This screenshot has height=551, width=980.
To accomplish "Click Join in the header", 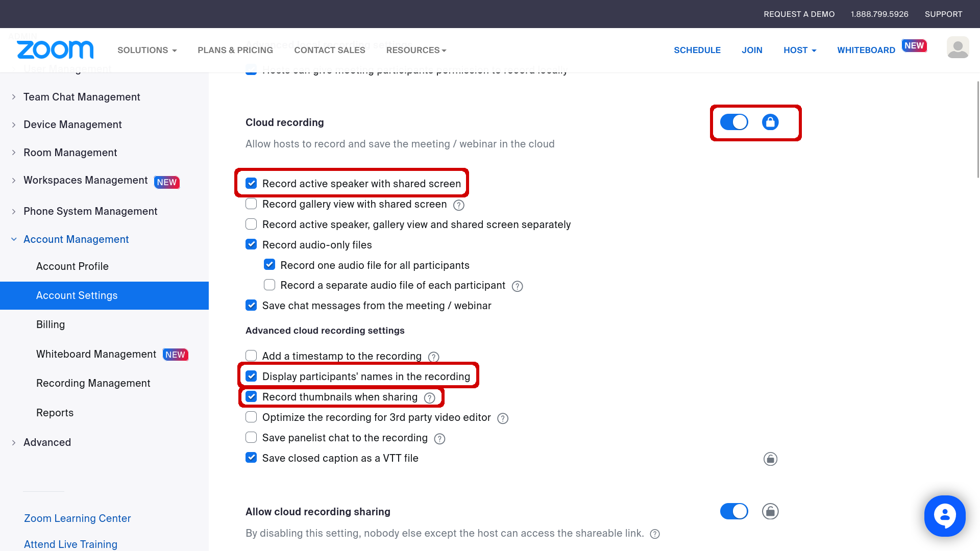I will (x=752, y=50).
